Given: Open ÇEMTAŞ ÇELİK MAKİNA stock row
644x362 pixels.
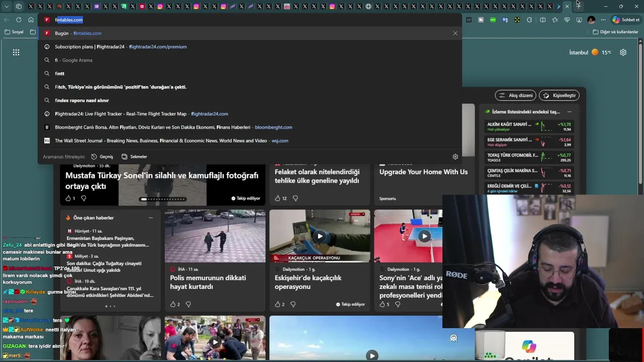Looking at the screenshot, I should pos(528,172).
